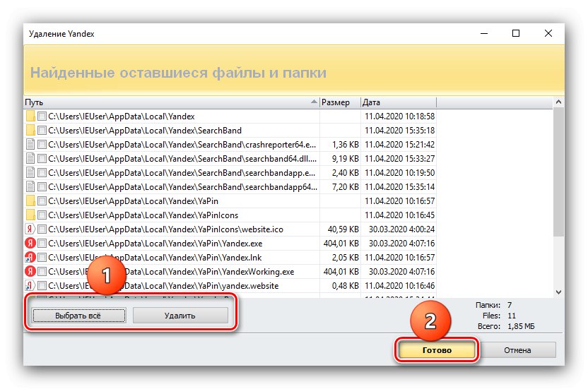Viewport: 588px width, 389px height.
Task: Check the Local\Yandex folder checkbox
Action: click(42, 116)
